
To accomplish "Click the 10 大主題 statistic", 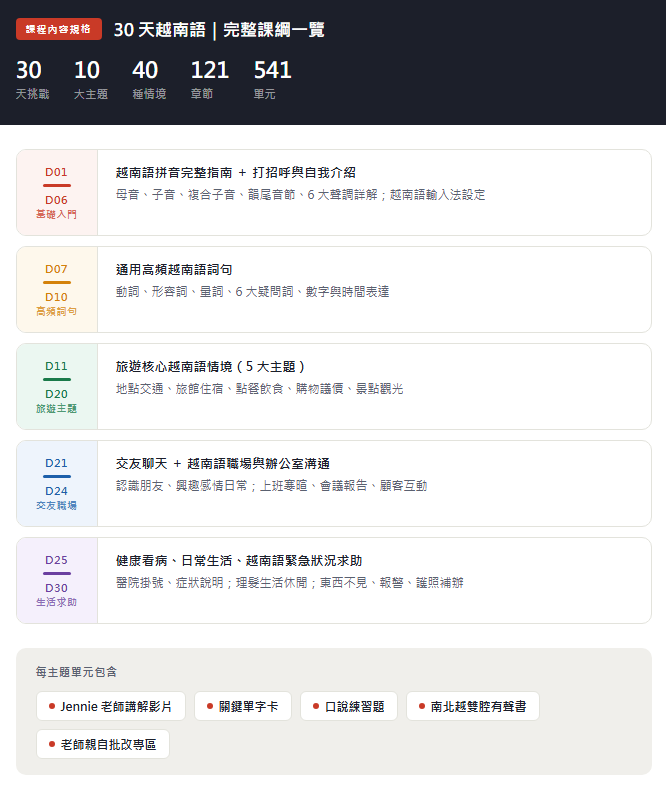I will click(91, 80).
